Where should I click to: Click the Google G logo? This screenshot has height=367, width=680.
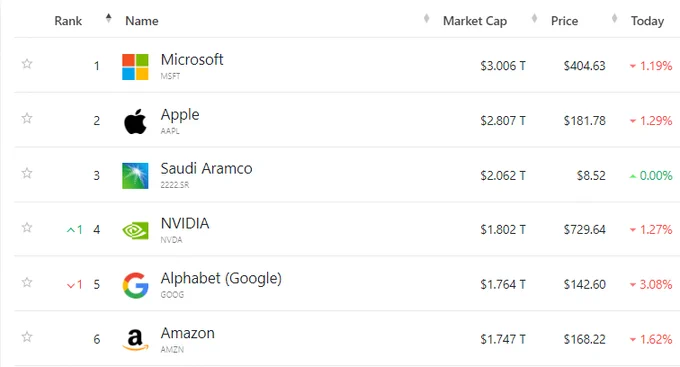click(x=135, y=285)
